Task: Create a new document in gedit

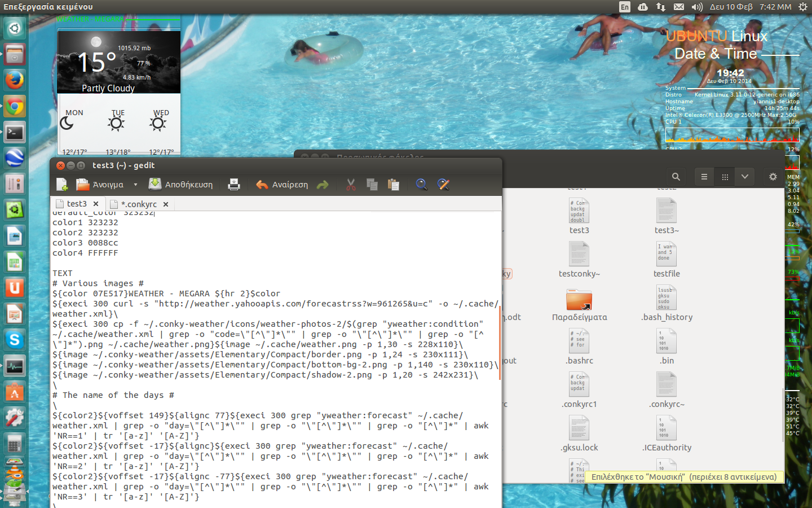Action: coord(62,185)
